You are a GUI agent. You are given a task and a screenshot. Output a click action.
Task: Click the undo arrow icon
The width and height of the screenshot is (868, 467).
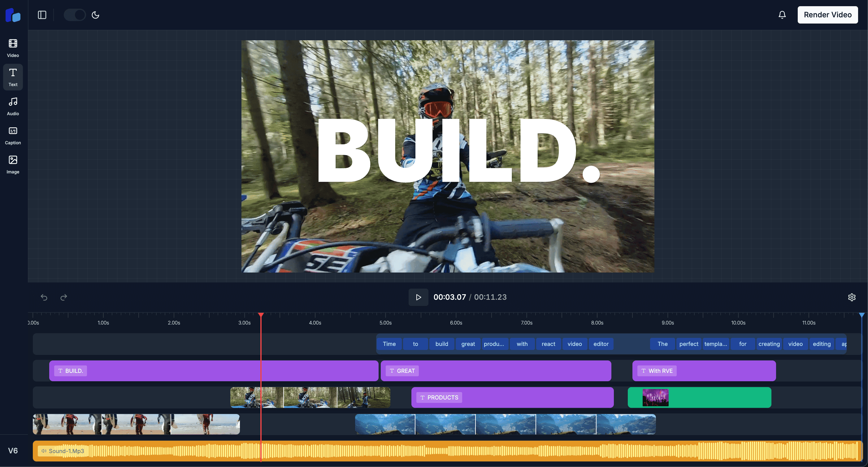pos(44,297)
